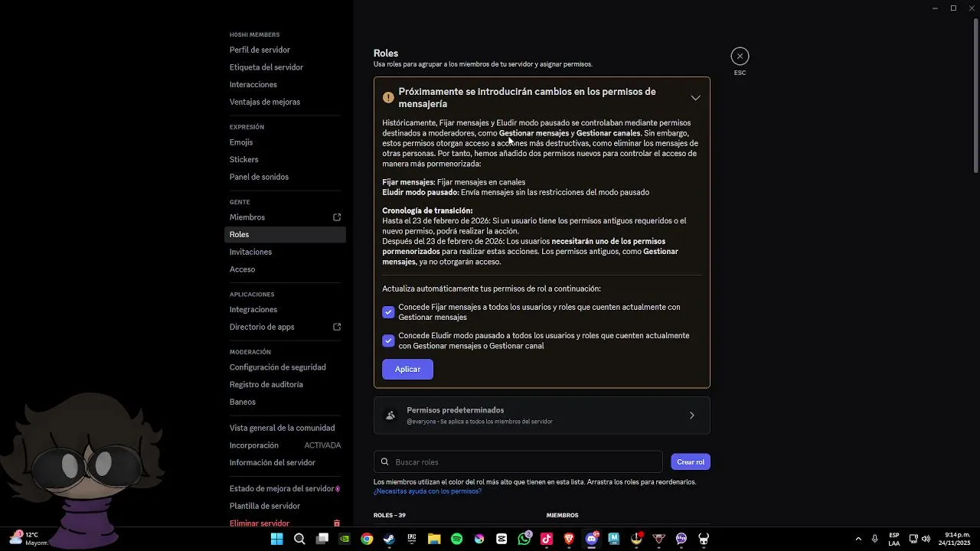The width and height of the screenshot is (980, 551).
Task: Click external link icon beside Miembros
Action: pyautogui.click(x=337, y=217)
